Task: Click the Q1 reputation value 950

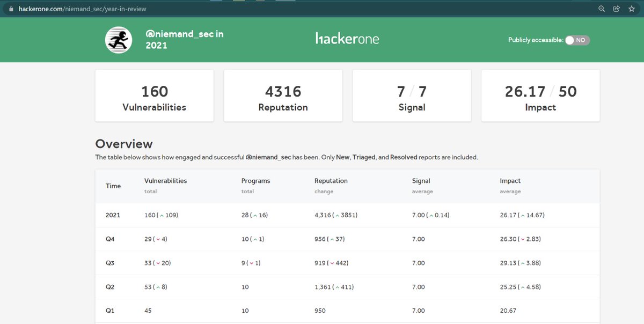Action: (320, 311)
